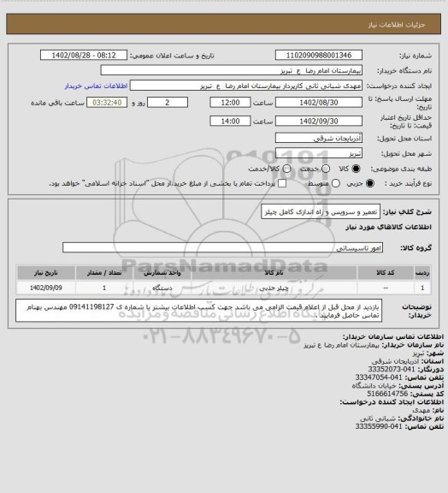Click the contact phone 33347054-041
The width and height of the screenshot is (448, 493).
point(379,377)
